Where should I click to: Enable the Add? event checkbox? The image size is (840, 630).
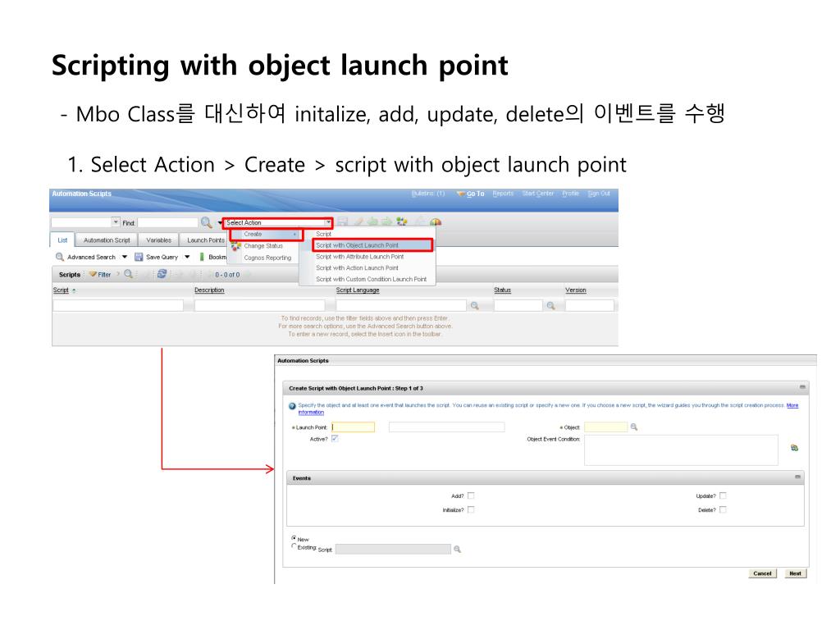coord(471,496)
